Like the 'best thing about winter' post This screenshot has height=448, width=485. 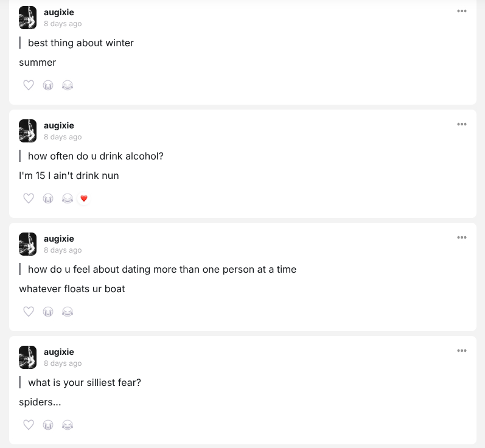tap(29, 85)
